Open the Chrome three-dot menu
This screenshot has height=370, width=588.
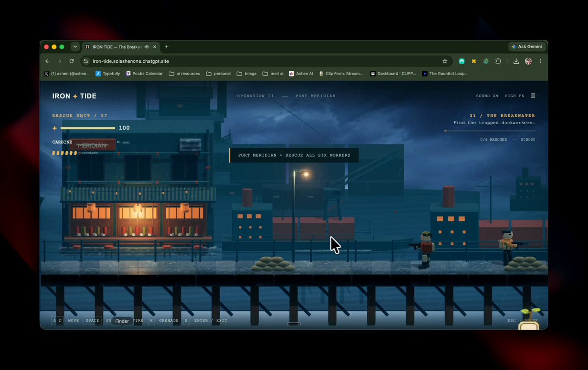pyautogui.click(x=540, y=61)
